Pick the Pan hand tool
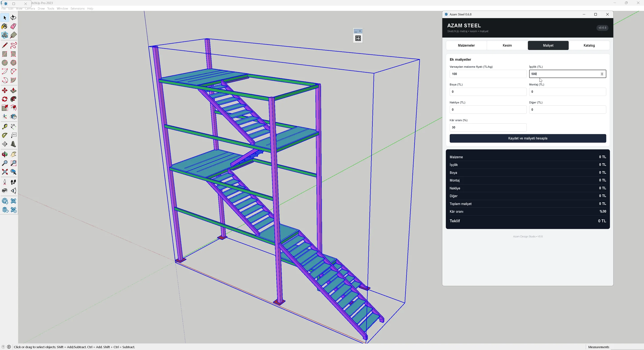The height and width of the screenshot is (350, 644). pos(13,154)
